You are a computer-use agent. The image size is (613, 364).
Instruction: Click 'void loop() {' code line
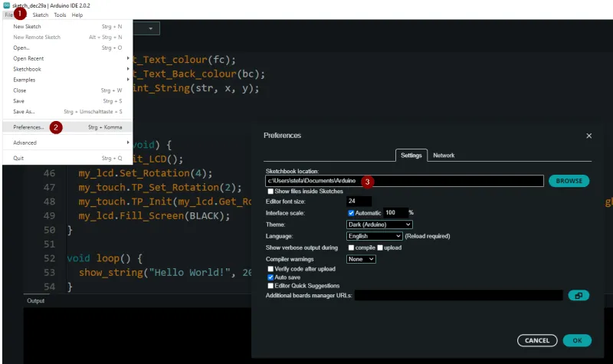105,258
